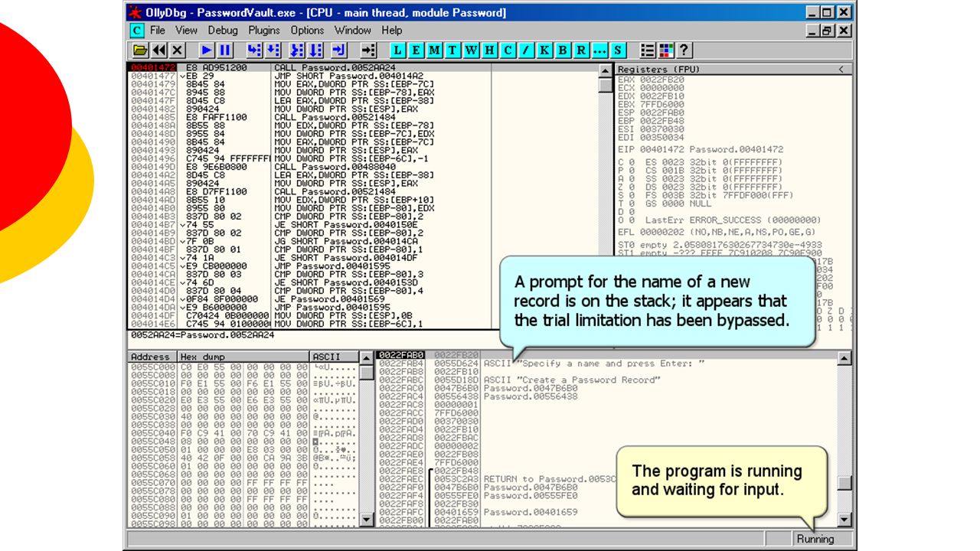Click the Hex dump column header
The width and height of the screenshot is (980, 551).
tap(243, 357)
